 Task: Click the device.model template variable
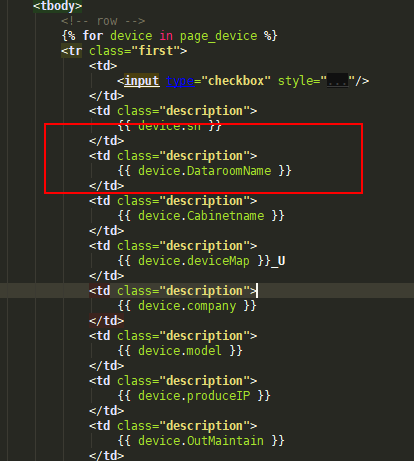pyautogui.click(x=180, y=351)
